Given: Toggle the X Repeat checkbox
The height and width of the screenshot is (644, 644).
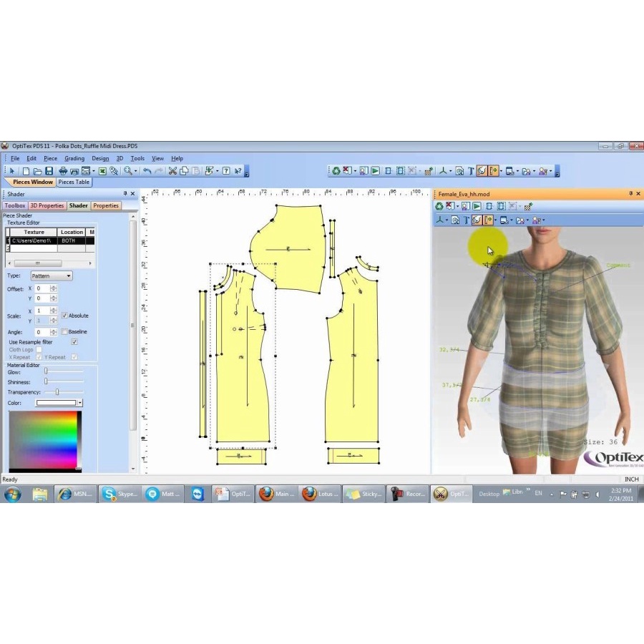Looking at the screenshot, I should 39,357.
